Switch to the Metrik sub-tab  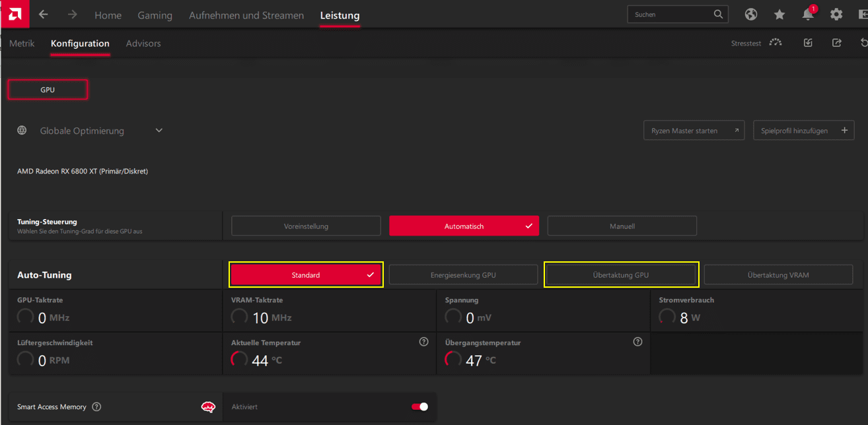(x=22, y=44)
